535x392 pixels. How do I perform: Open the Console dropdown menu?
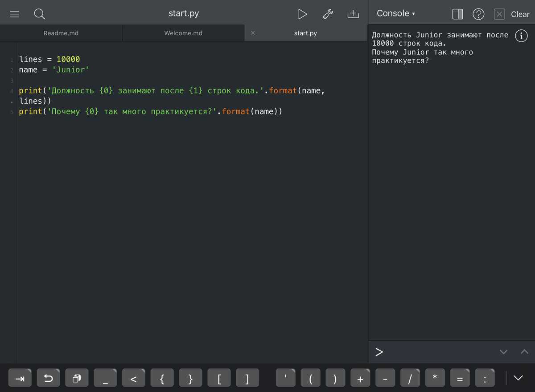(396, 13)
